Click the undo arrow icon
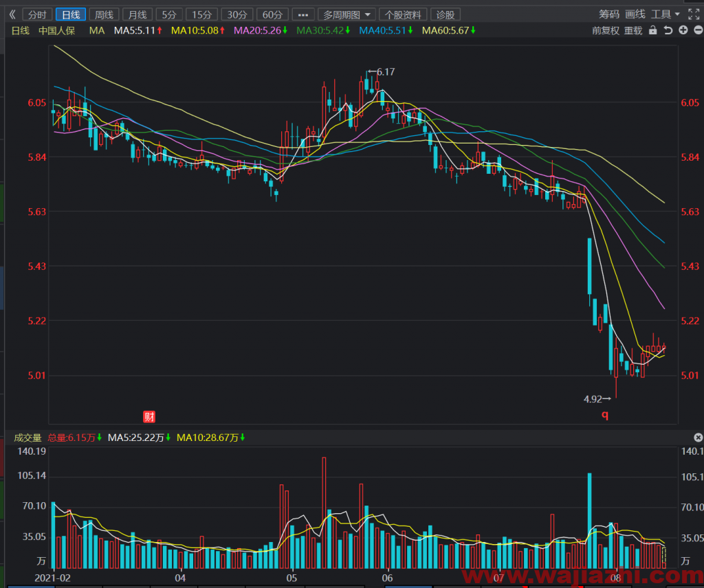 668,30
